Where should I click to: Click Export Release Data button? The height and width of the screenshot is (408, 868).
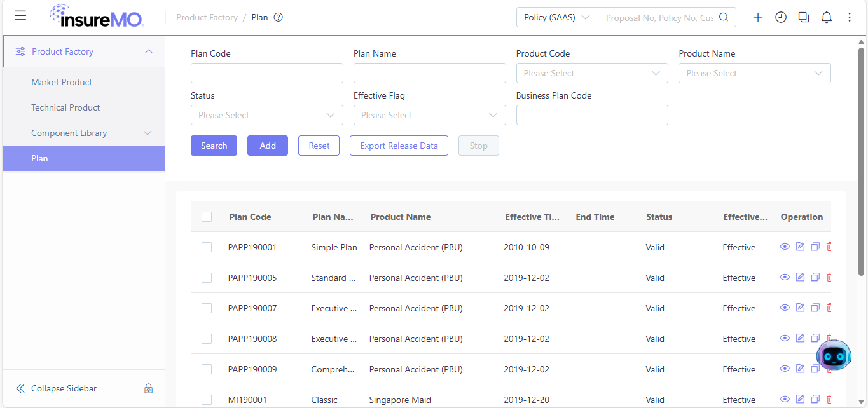(399, 146)
